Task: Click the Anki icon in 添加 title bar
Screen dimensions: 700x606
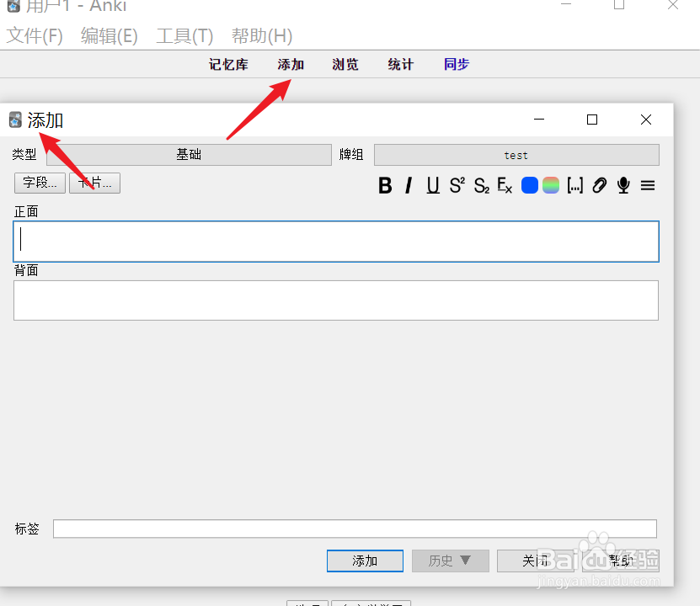Action: tap(15, 120)
